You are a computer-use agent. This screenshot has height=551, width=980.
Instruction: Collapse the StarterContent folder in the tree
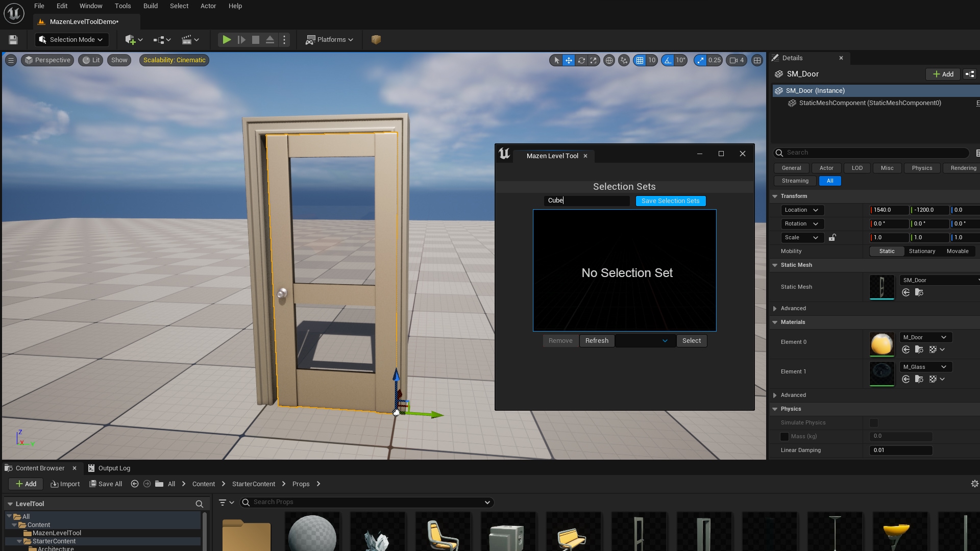point(20,541)
